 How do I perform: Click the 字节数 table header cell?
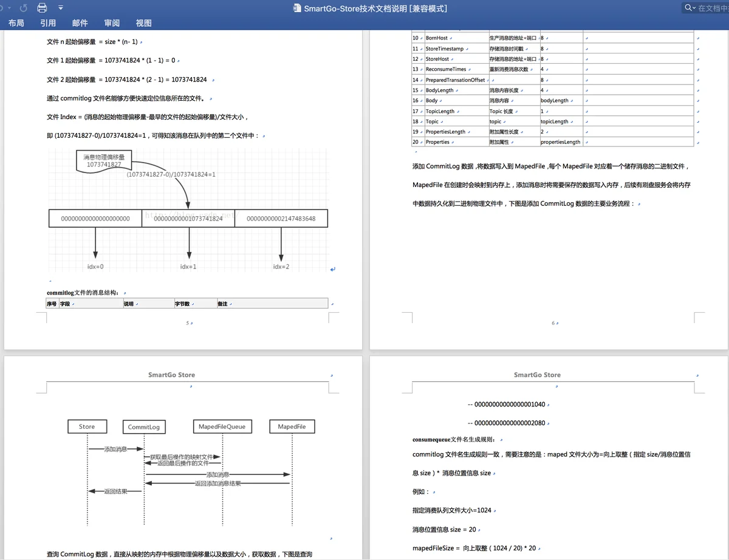(196, 304)
